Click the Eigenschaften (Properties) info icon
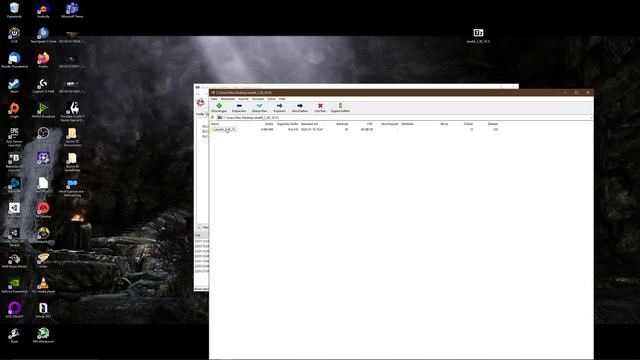This screenshot has height=360, width=640. [x=340, y=106]
